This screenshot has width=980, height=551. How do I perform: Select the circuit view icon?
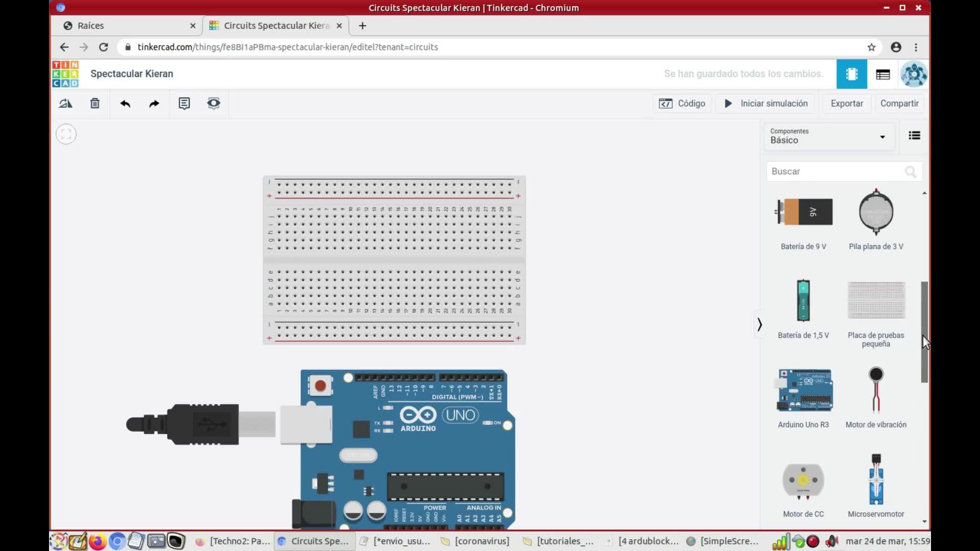[x=851, y=74]
